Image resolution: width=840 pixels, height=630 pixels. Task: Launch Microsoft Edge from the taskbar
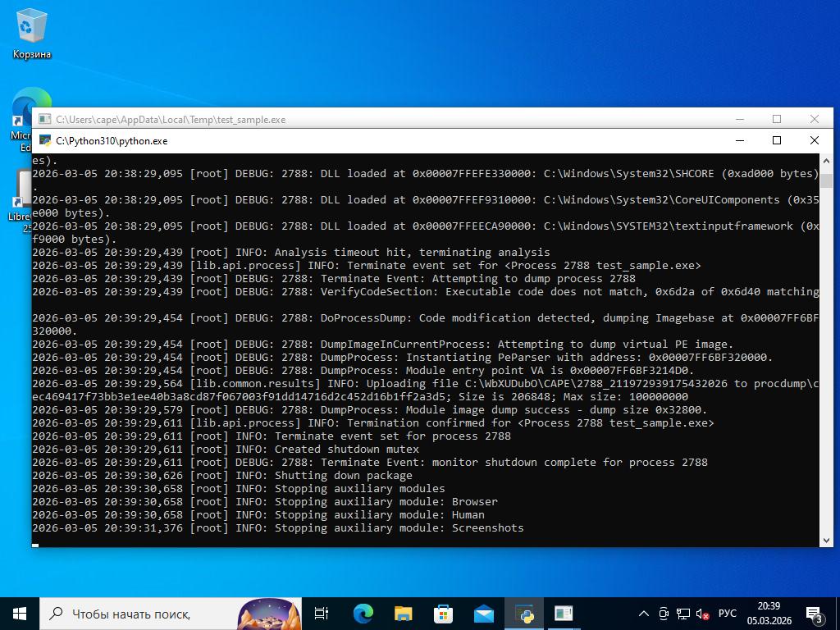click(363, 613)
